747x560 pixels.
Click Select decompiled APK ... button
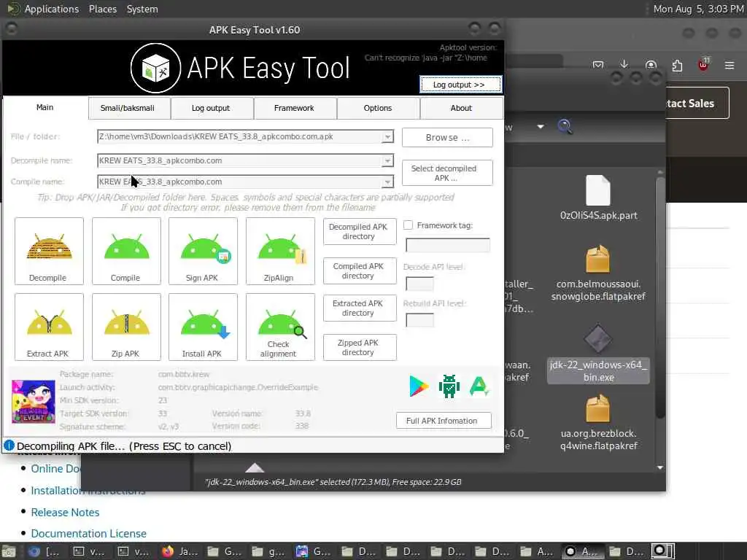coord(447,173)
